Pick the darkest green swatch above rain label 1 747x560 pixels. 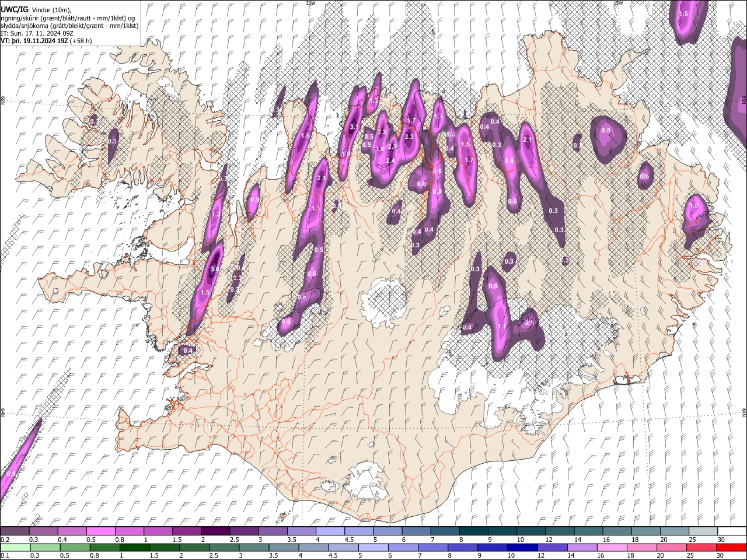tap(134, 547)
